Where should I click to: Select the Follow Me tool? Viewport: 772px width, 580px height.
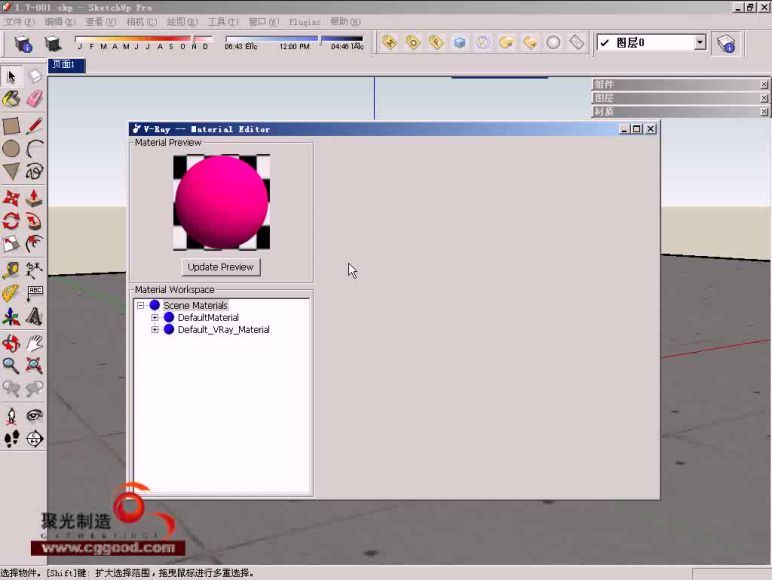pos(34,221)
